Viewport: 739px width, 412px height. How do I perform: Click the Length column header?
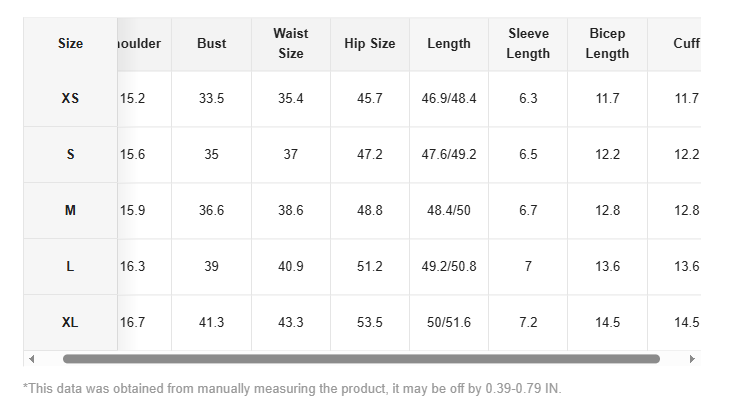(449, 44)
